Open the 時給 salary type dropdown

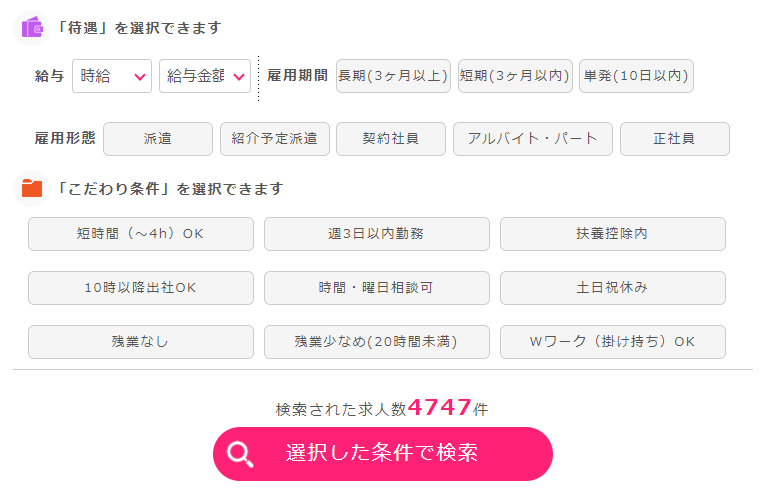[x=112, y=76]
